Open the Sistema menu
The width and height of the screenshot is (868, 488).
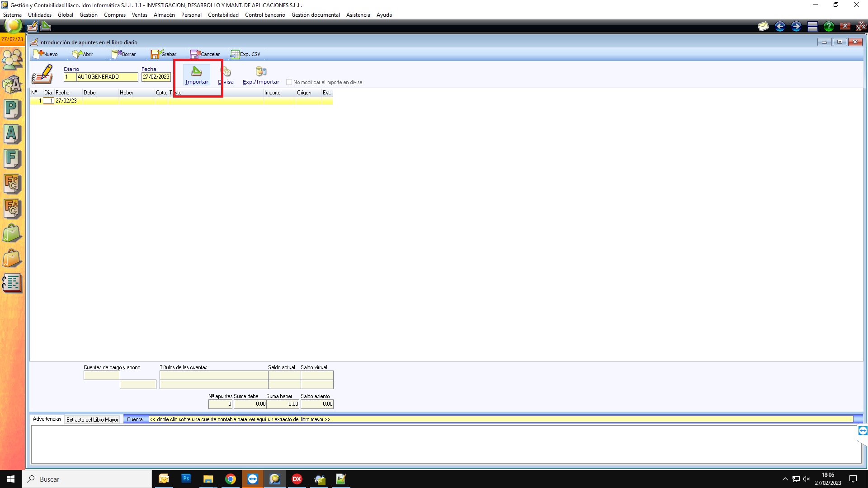[x=12, y=15]
